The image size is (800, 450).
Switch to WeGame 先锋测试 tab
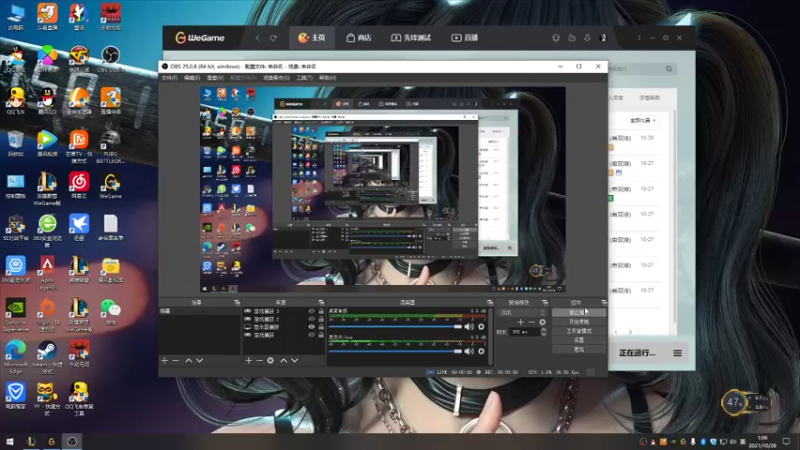[x=411, y=38]
